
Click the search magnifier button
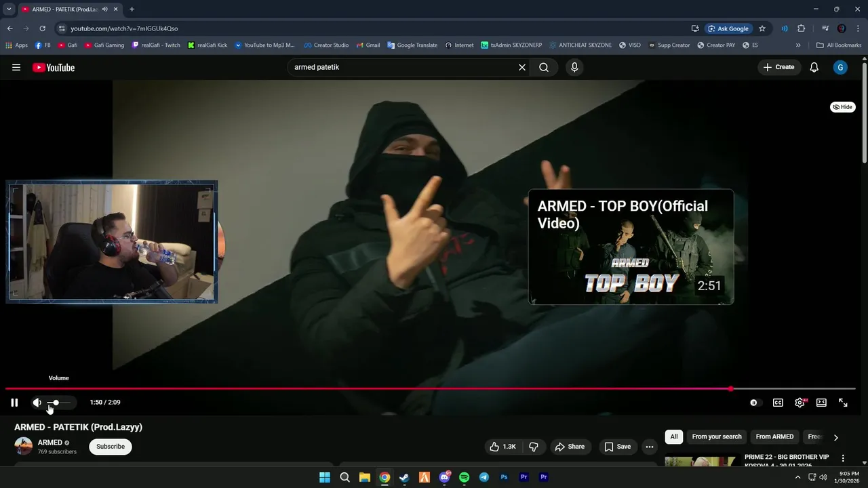pyautogui.click(x=544, y=67)
